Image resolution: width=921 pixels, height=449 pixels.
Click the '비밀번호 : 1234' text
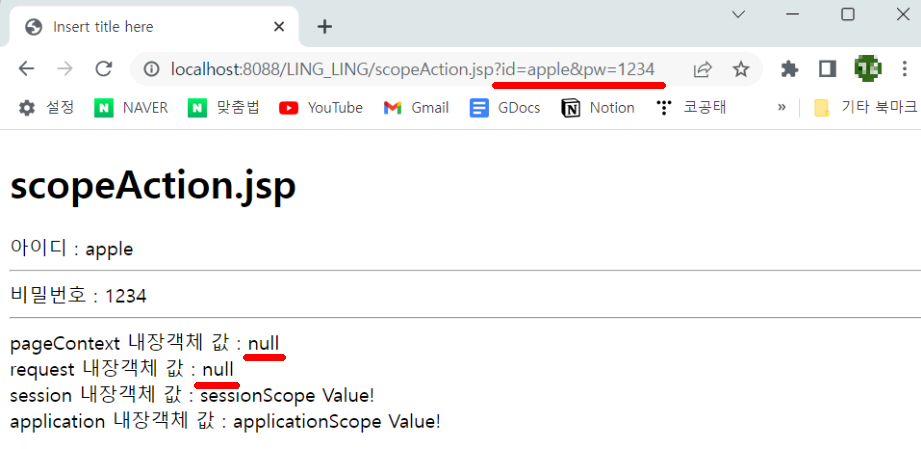[78, 296]
